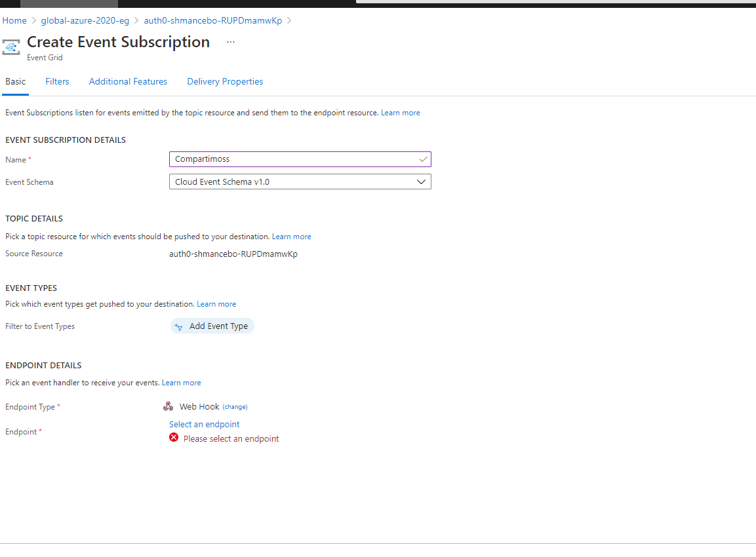This screenshot has width=756, height=557.
Task: Click the red error icon by endpoint
Action: click(x=174, y=438)
